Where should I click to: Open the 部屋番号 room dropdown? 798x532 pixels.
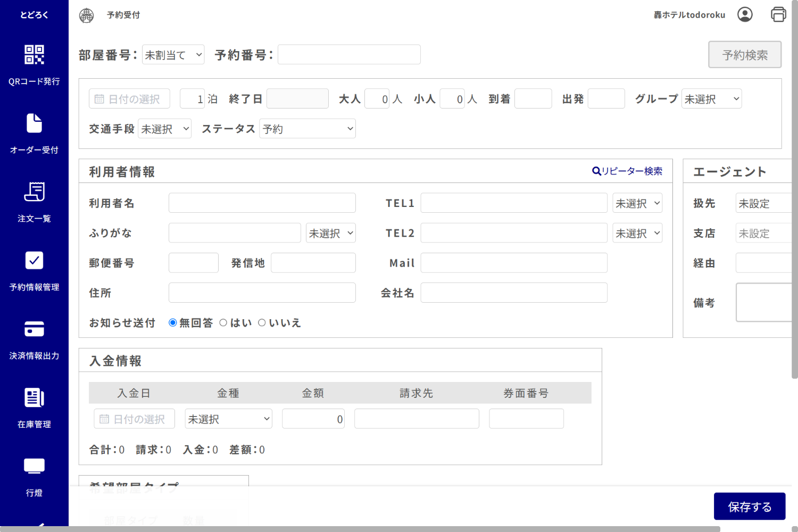point(173,54)
